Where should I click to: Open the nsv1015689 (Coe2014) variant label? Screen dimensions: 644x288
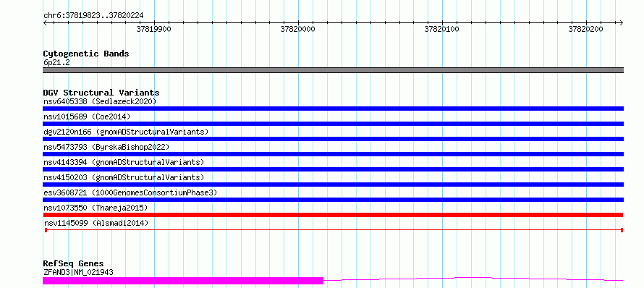(87, 117)
